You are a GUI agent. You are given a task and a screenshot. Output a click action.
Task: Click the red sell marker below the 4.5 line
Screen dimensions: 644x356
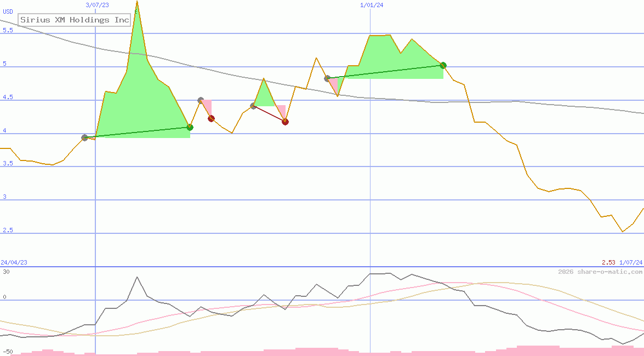pos(211,118)
